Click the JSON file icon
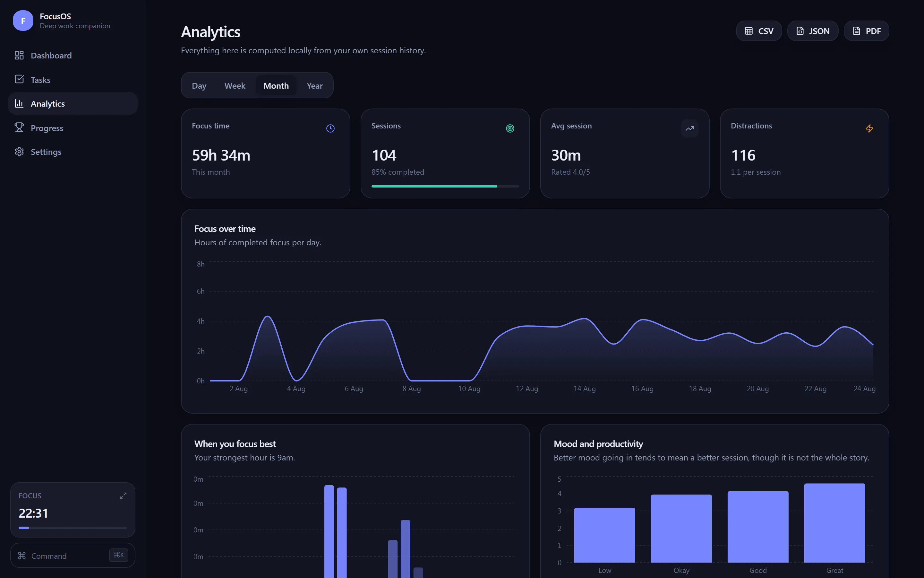The width and height of the screenshot is (924, 578). pyautogui.click(x=800, y=31)
